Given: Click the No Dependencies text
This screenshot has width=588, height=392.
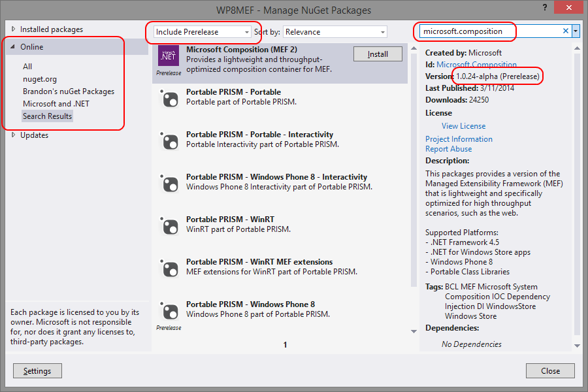Looking at the screenshot, I should coord(471,344).
